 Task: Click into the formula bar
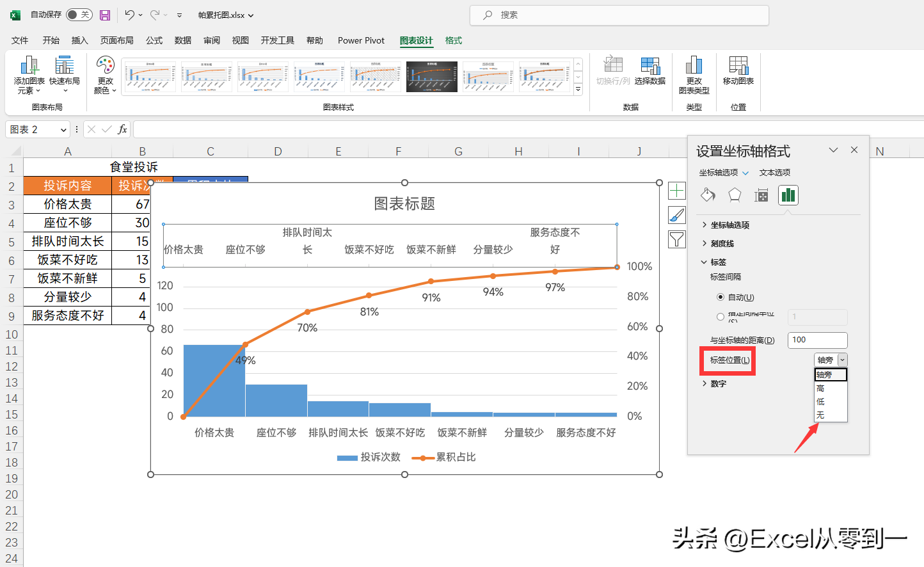pos(528,129)
